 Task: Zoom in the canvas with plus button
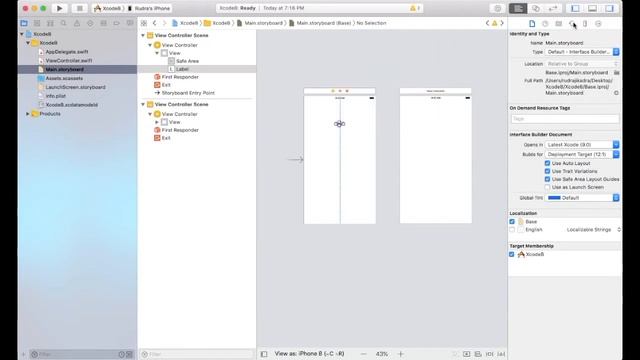coord(400,354)
